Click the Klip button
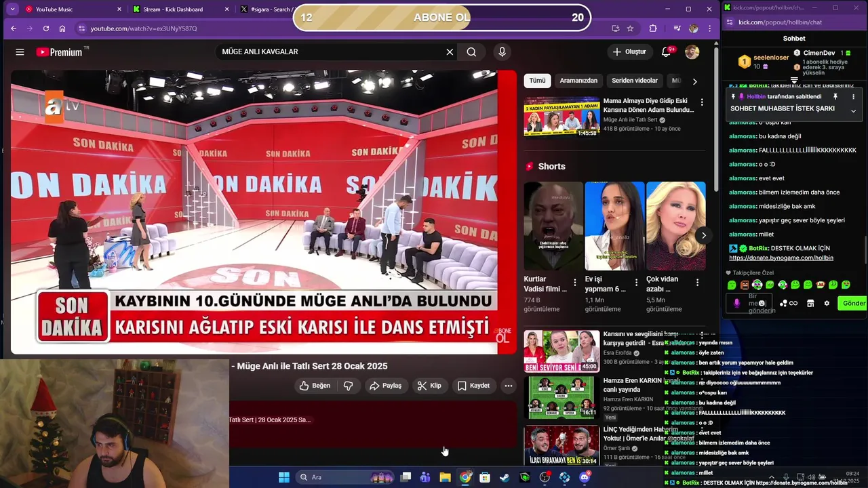Image resolution: width=868 pixels, height=488 pixels. [x=429, y=386]
